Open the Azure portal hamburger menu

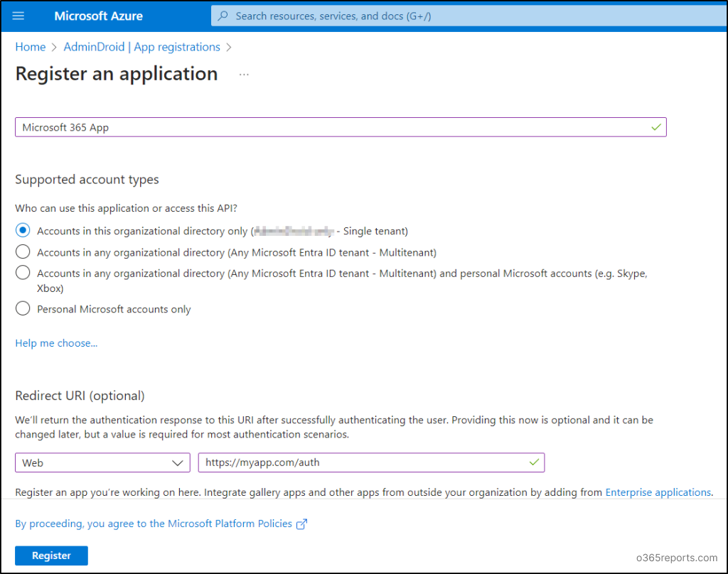[18, 16]
